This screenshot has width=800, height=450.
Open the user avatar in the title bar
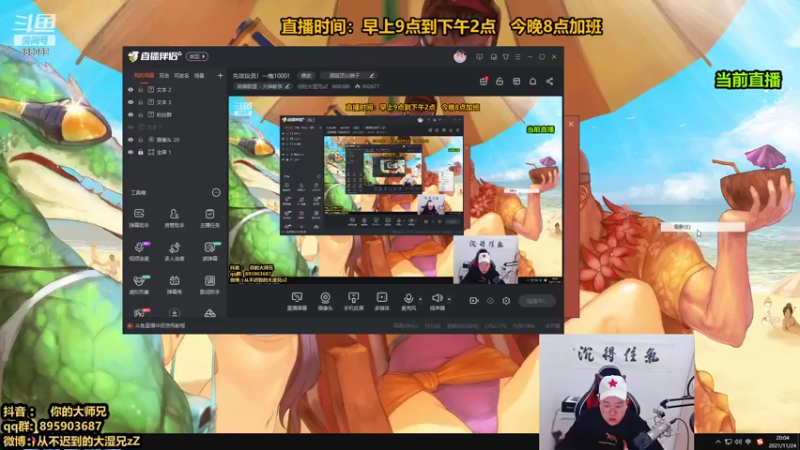click(460, 57)
